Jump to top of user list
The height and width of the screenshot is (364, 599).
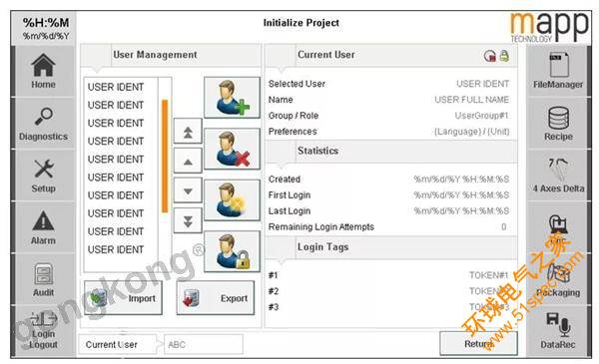[188, 132]
